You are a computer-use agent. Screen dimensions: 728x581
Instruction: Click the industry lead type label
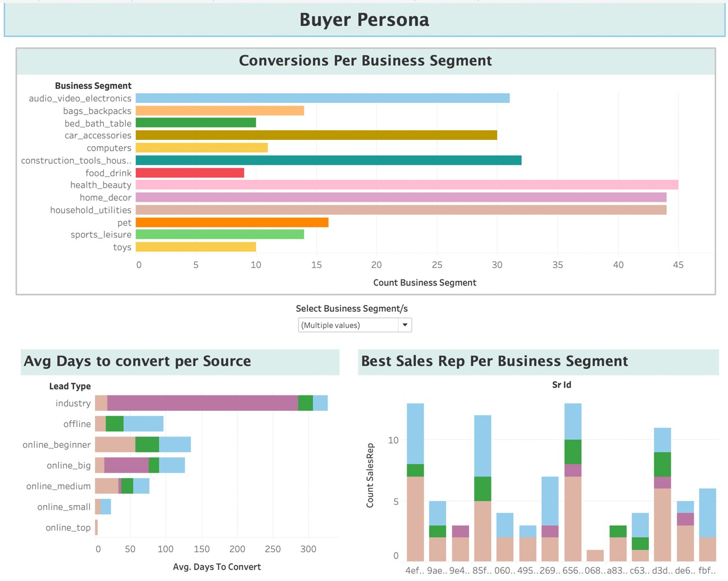(73, 403)
